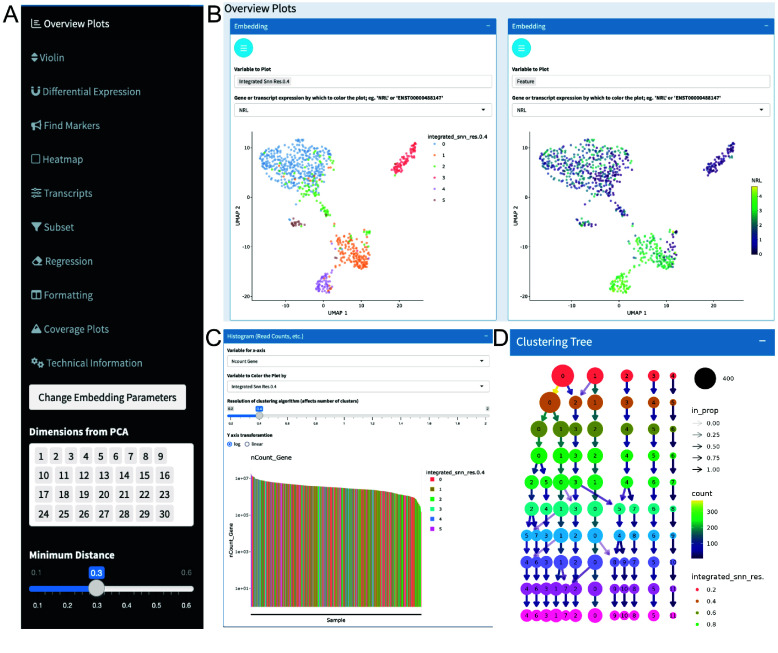Toggle PCA dimension 17
This screenshot has height=653, width=778.
(x=43, y=494)
